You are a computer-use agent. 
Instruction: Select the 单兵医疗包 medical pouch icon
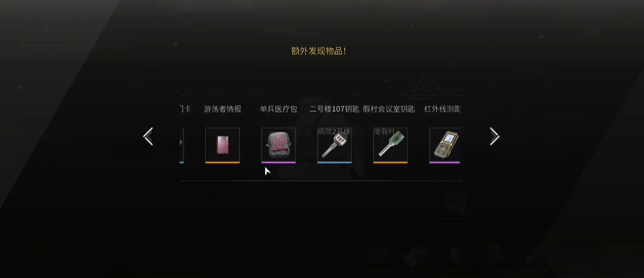tap(279, 145)
